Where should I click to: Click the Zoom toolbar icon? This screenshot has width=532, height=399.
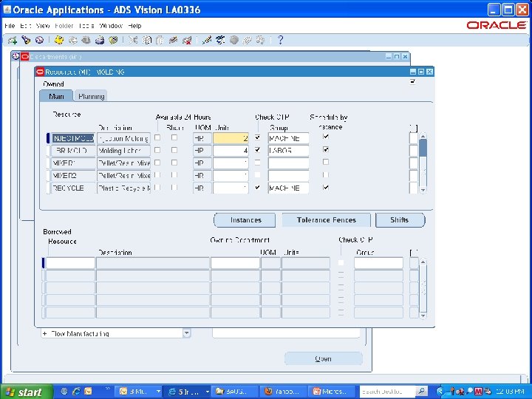pos(220,41)
